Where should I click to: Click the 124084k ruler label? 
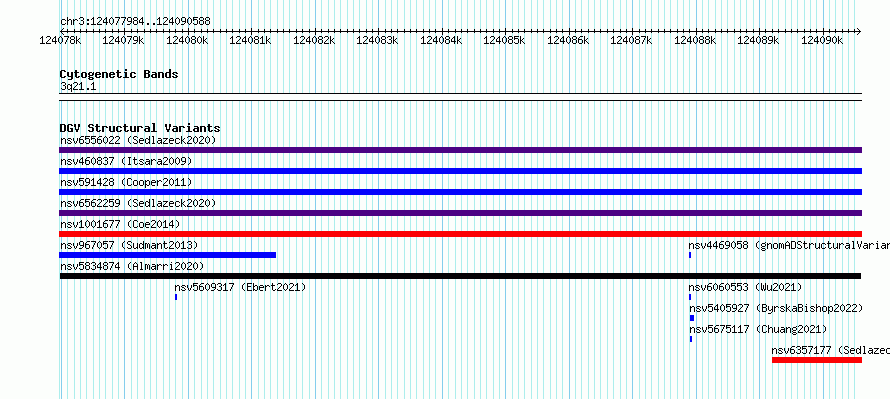pyautogui.click(x=440, y=40)
